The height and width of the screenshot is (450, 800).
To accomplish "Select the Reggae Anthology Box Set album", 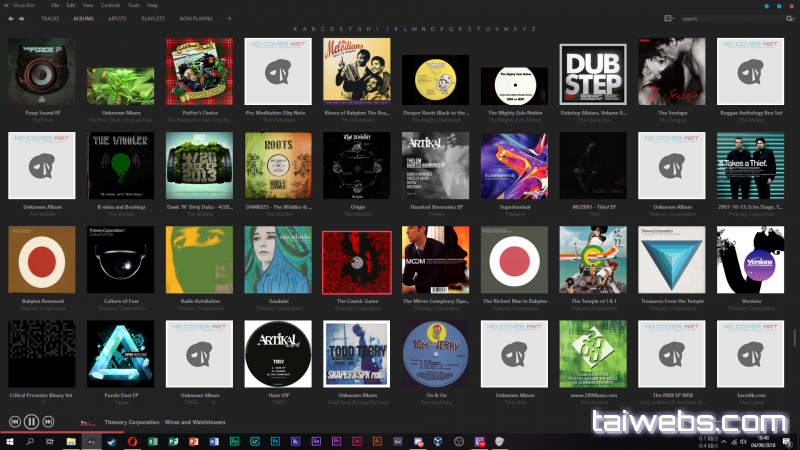I will coord(751,71).
